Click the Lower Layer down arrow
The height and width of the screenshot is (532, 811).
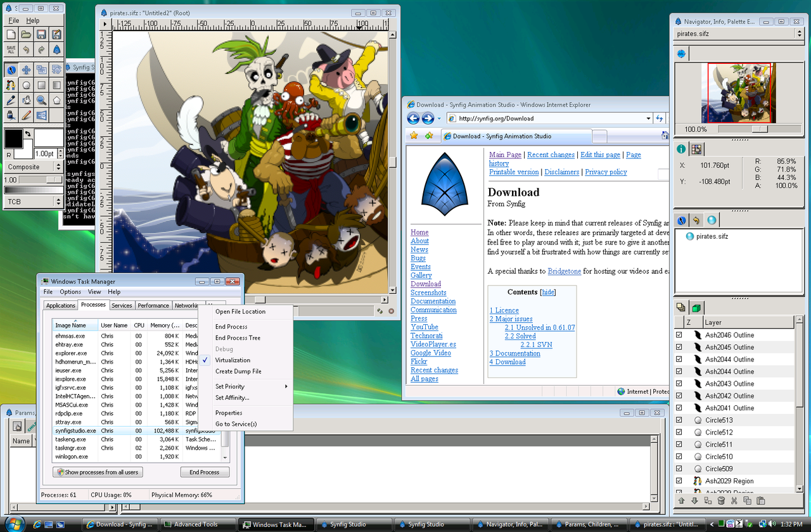click(x=694, y=500)
